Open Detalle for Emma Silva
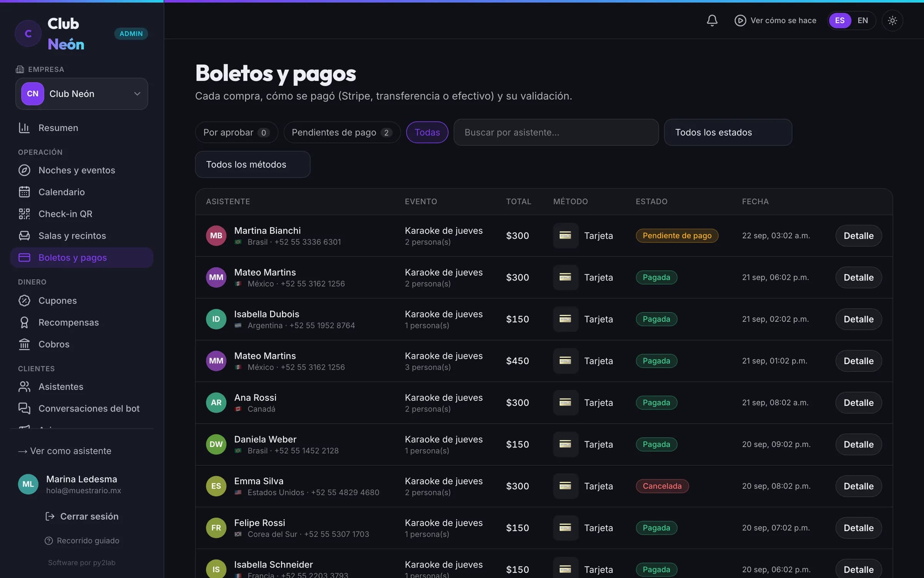This screenshot has height=578, width=924. pyautogui.click(x=858, y=486)
